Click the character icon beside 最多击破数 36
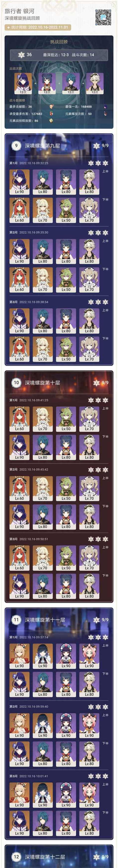118x868 pixels. point(51,107)
